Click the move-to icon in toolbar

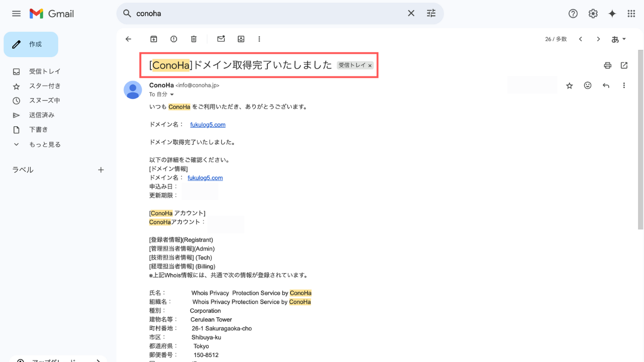pyautogui.click(x=241, y=39)
